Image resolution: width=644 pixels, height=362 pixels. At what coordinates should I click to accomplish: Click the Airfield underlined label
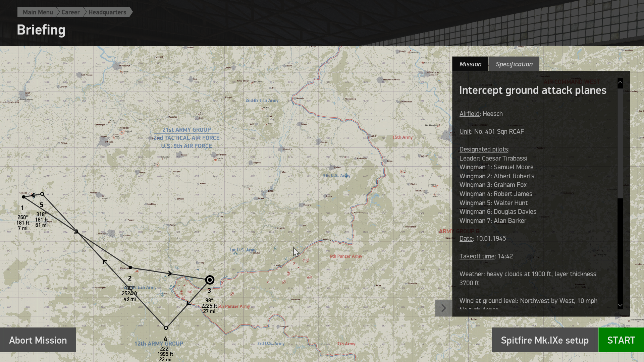tap(470, 114)
